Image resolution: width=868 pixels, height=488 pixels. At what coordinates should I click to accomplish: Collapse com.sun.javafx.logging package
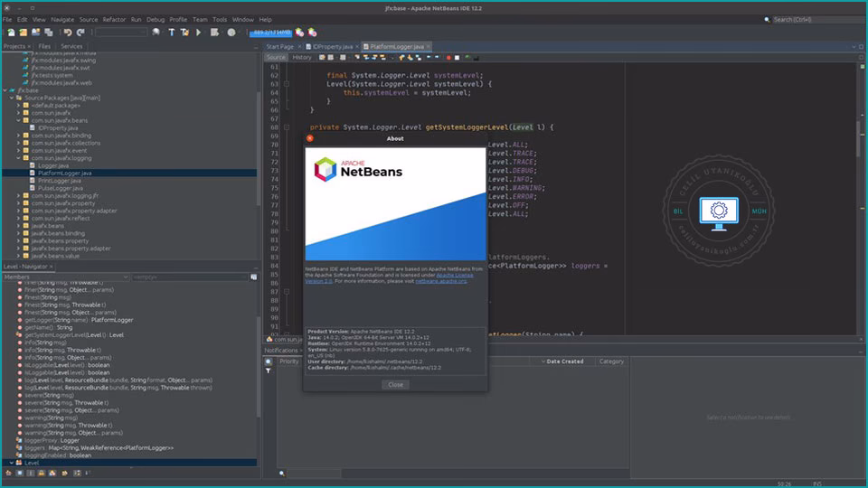pyautogui.click(x=18, y=158)
